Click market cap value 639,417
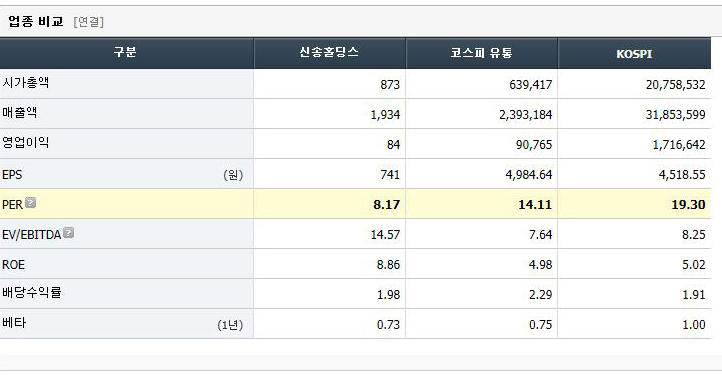 click(530, 85)
